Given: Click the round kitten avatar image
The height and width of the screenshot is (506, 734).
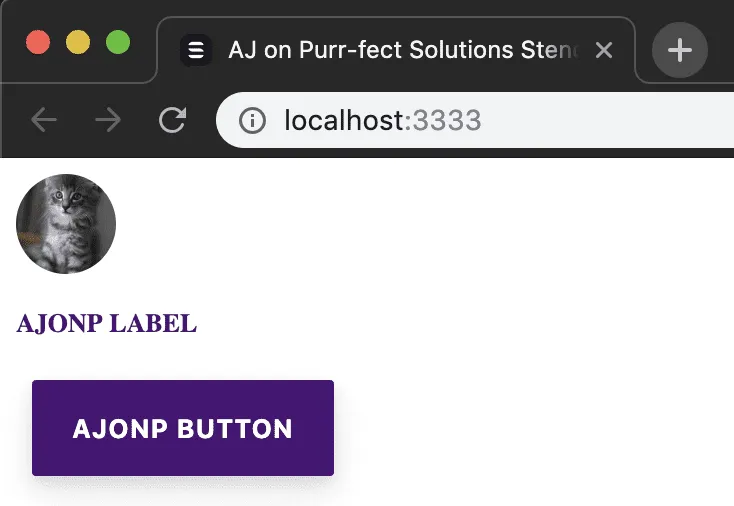Looking at the screenshot, I should click(66, 224).
